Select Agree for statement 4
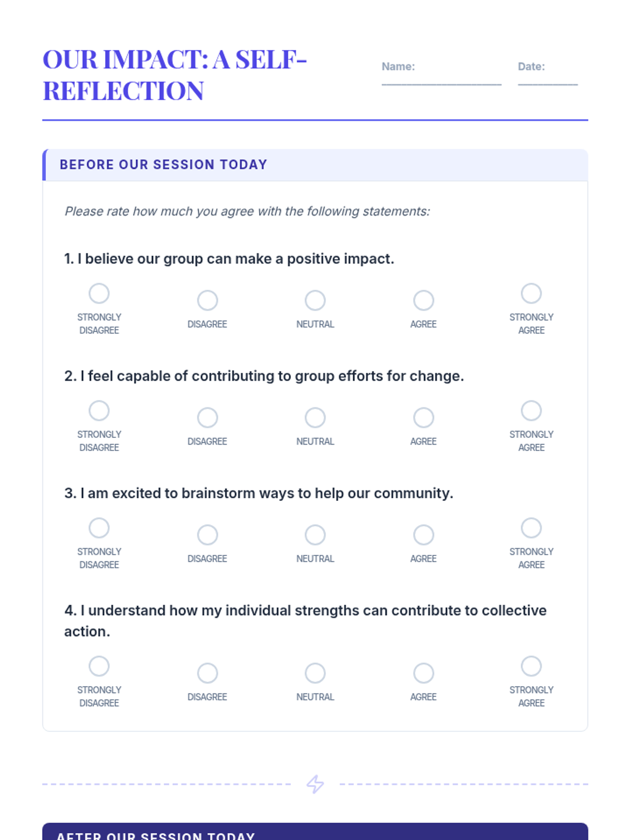630x840 pixels. pyautogui.click(x=423, y=673)
